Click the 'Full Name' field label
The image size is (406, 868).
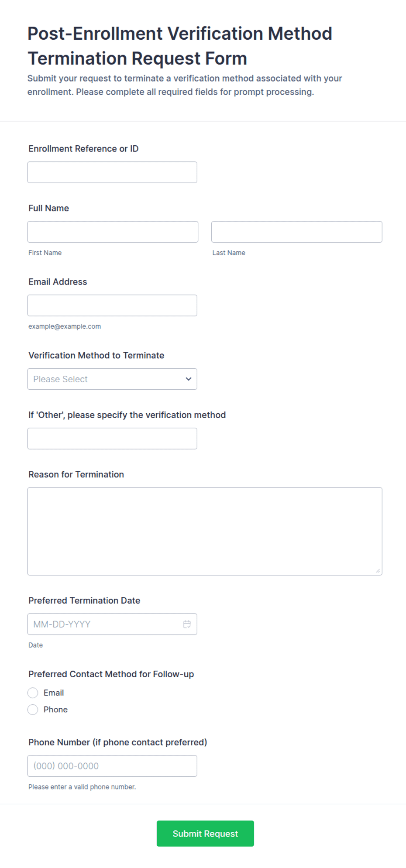[x=48, y=208]
